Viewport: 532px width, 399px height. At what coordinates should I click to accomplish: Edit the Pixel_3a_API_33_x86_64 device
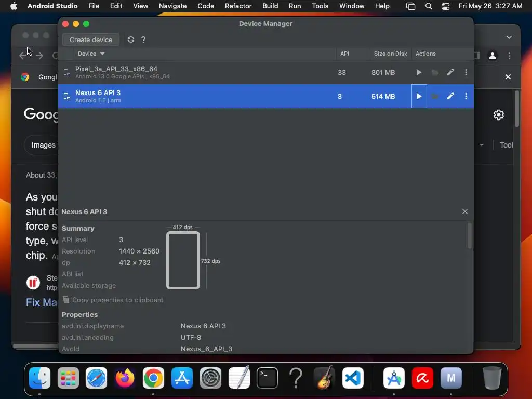coord(450,72)
